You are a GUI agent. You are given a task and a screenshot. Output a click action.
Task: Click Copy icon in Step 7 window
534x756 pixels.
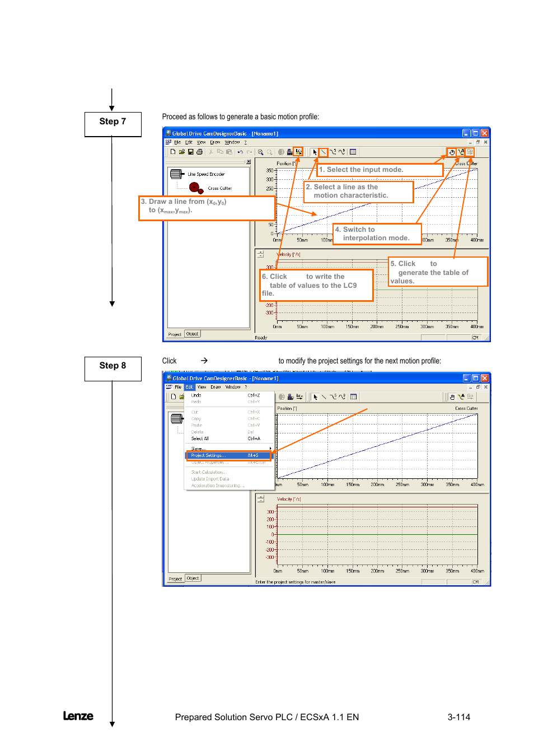(x=220, y=152)
